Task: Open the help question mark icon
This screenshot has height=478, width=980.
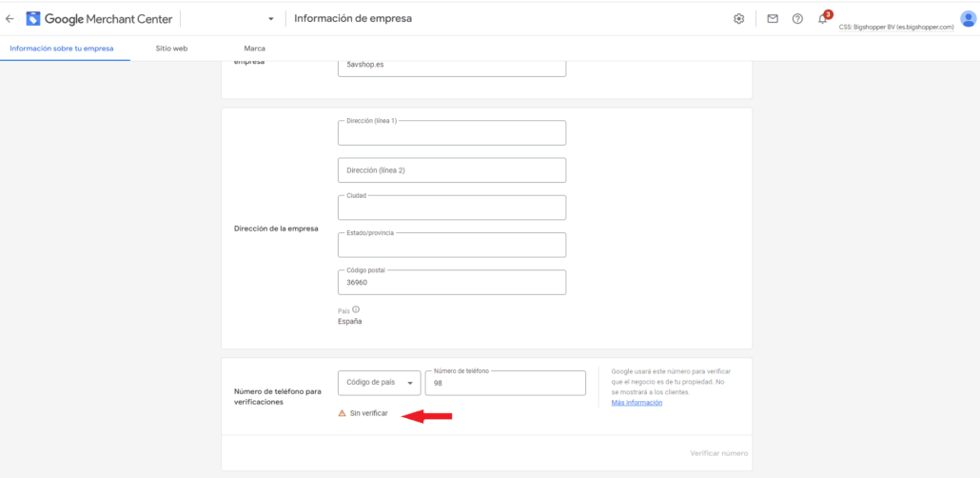Action: pos(797,18)
